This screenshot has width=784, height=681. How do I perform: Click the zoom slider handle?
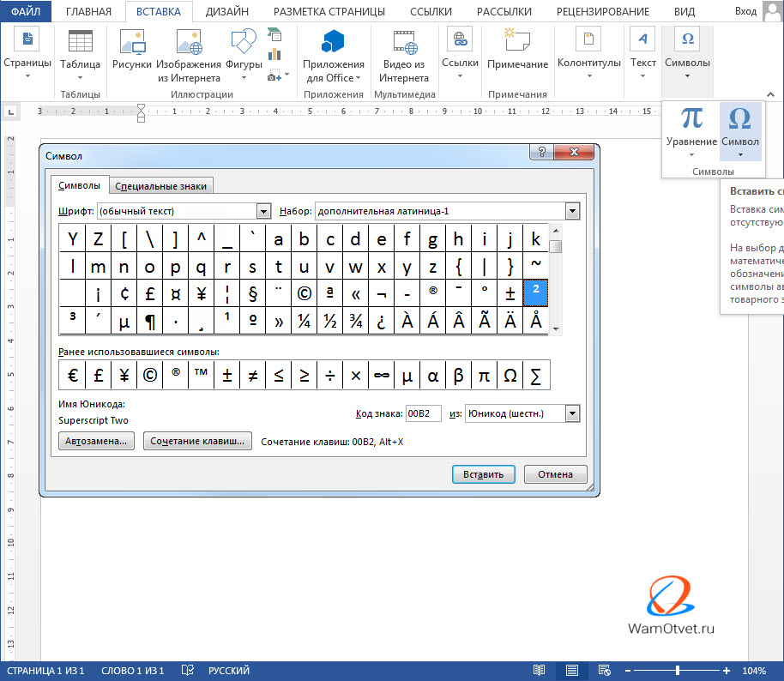click(677, 670)
